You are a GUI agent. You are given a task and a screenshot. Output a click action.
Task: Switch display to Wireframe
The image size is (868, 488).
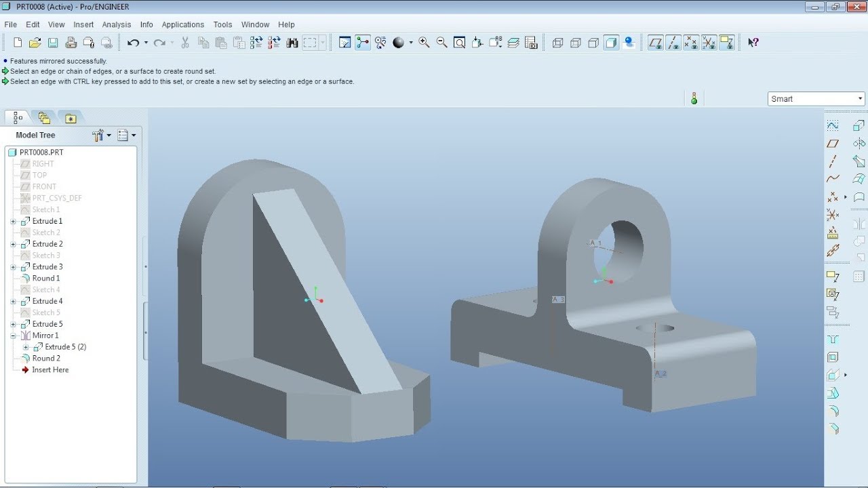558,43
